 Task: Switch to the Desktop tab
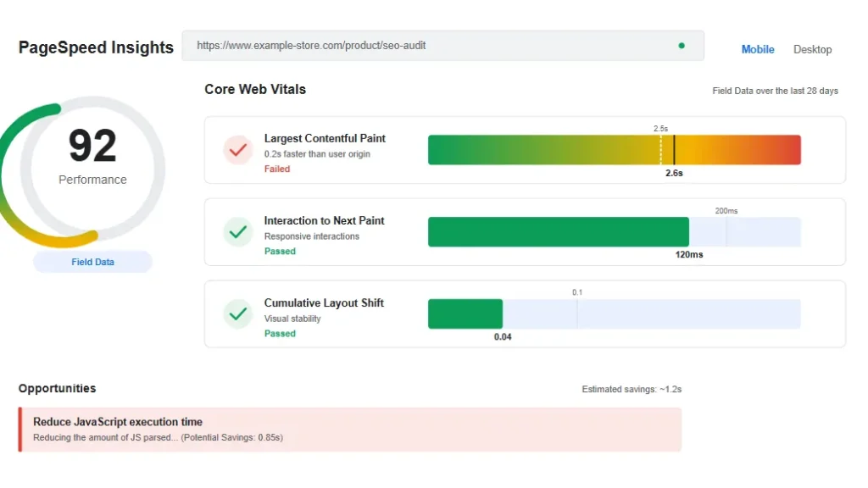812,49
